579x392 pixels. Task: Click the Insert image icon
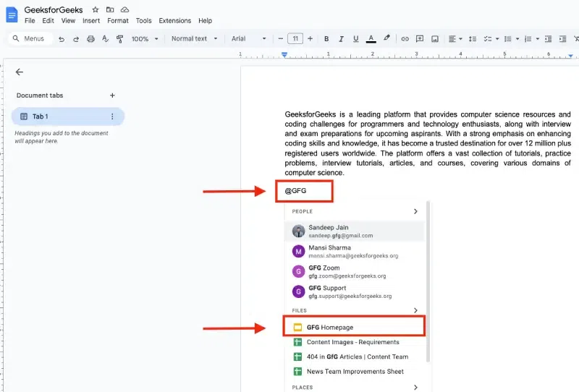tap(435, 39)
